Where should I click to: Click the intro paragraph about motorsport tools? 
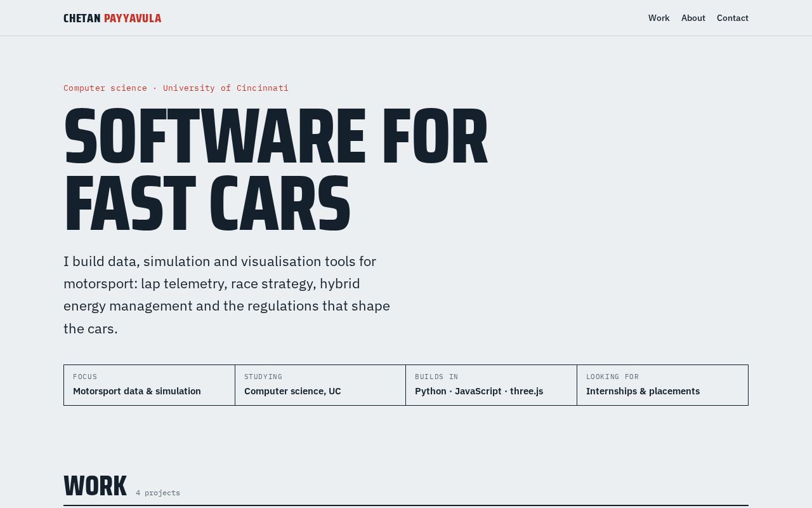point(226,295)
